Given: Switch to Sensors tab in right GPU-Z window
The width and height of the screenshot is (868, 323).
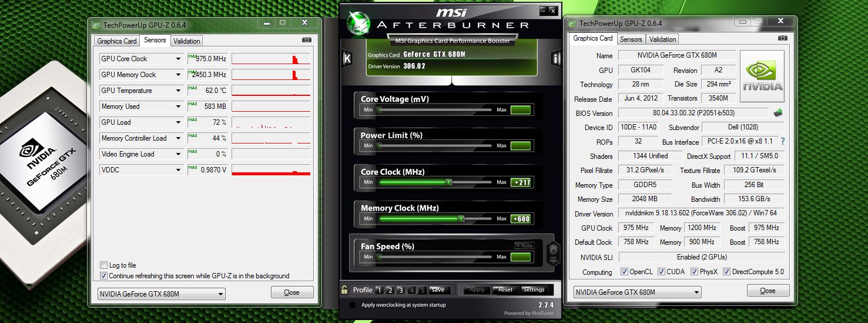Looking at the screenshot, I should coord(631,39).
